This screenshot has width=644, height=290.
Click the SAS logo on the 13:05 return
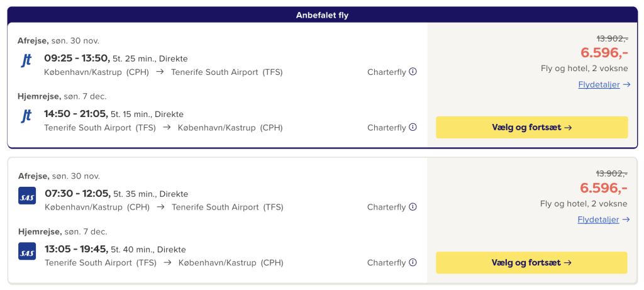click(x=27, y=251)
